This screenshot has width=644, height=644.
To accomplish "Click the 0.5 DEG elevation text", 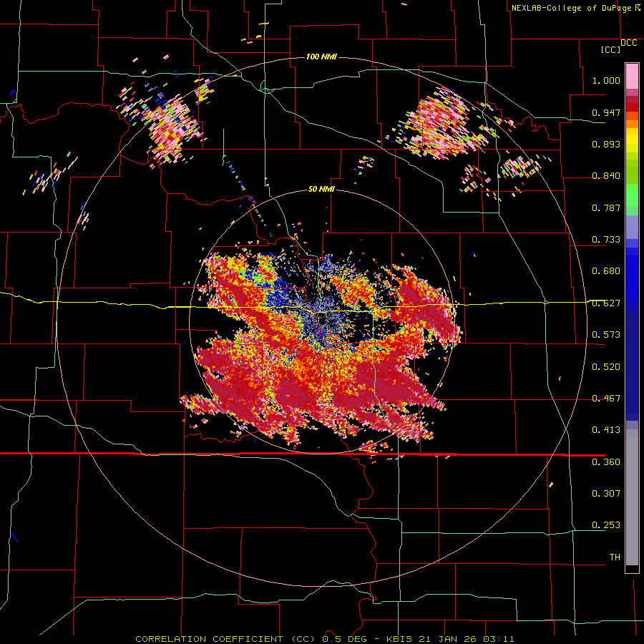I will pyautogui.click(x=345, y=639).
